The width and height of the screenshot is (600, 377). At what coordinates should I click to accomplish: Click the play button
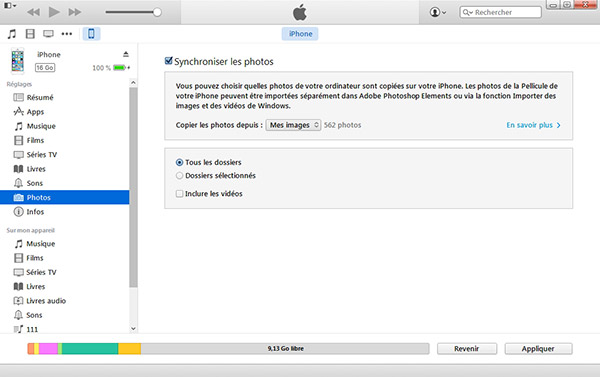54,12
